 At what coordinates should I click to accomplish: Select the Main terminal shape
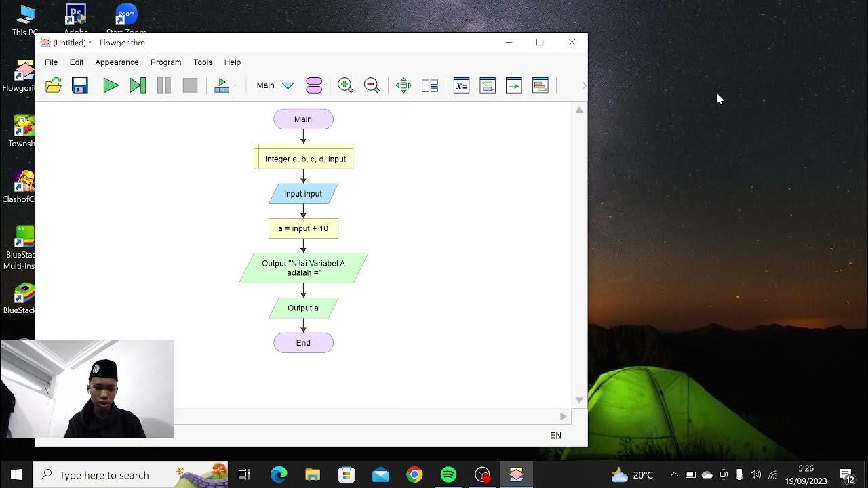303,119
